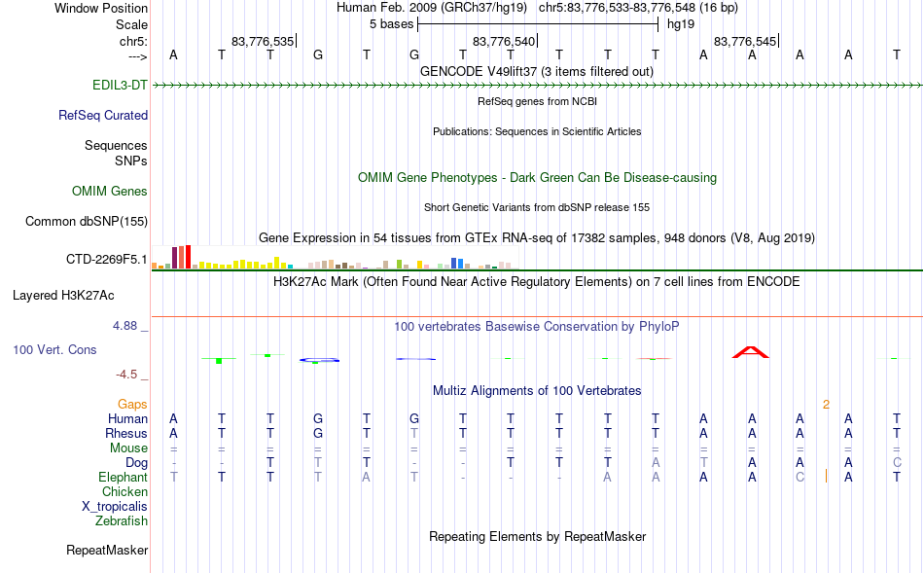Click the 83,776,535 position marker
The height and width of the screenshot is (573, 924).
pyautogui.click(x=263, y=41)
